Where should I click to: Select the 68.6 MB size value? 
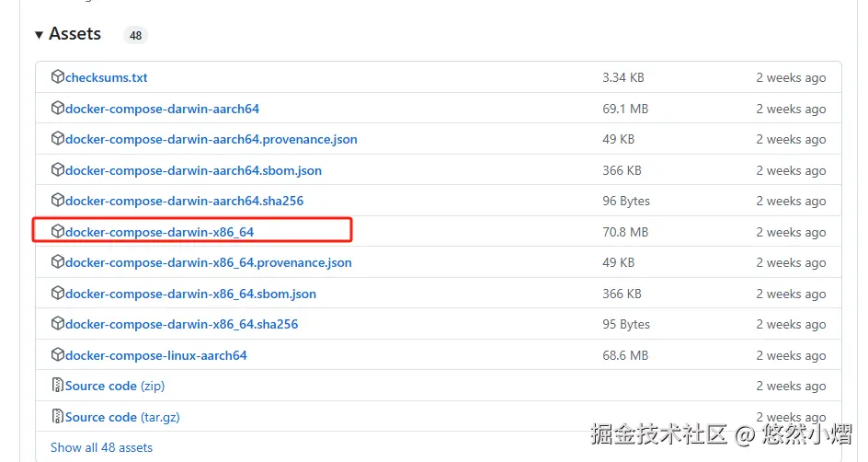pos(625,355)
